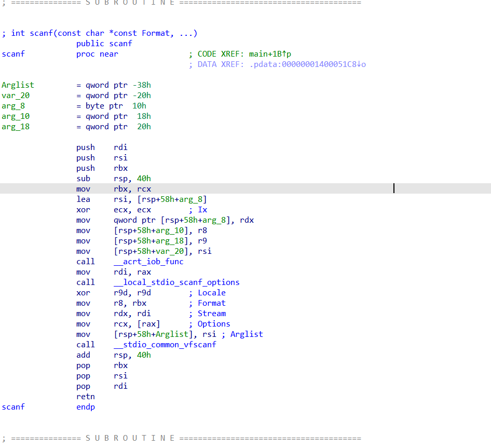Click the 'retn' instruction

pos(86,396)
